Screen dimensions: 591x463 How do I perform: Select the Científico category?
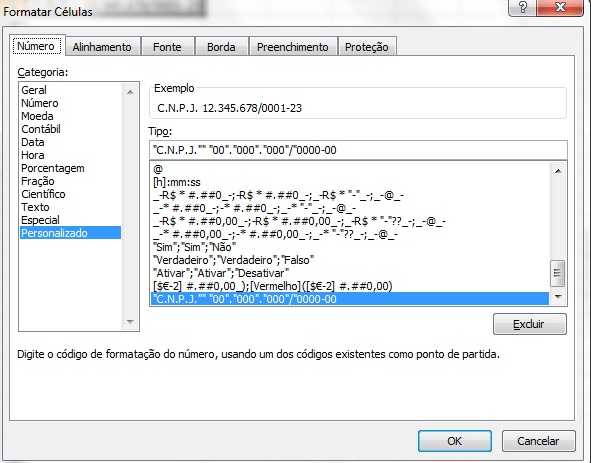coord(43,194)
